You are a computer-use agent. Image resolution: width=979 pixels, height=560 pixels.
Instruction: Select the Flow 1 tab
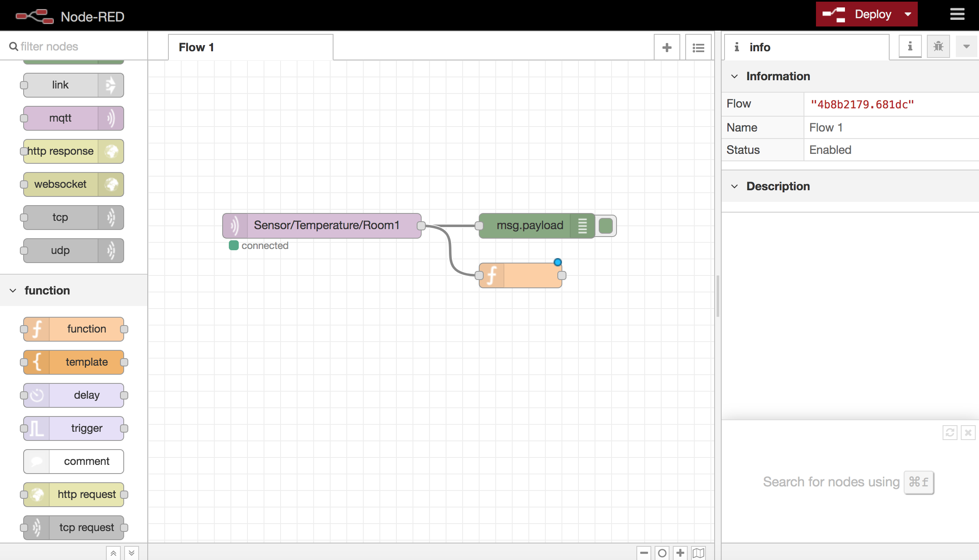tap(250, 47)
